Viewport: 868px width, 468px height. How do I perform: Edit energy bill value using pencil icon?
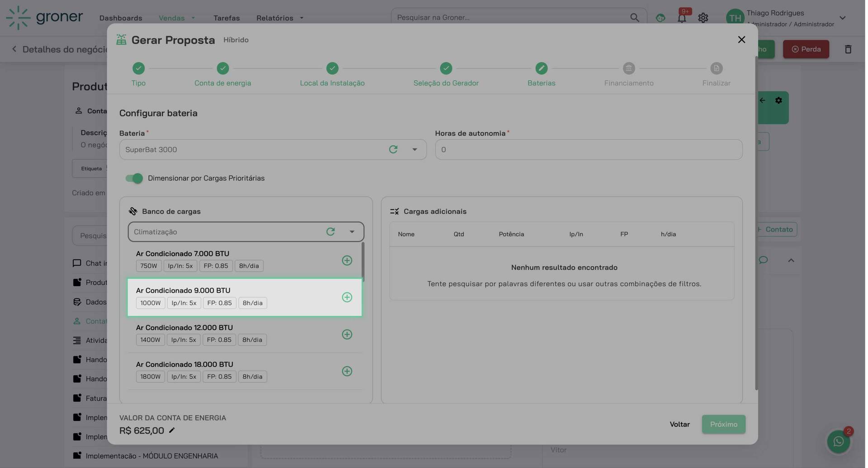coord(171,430)
